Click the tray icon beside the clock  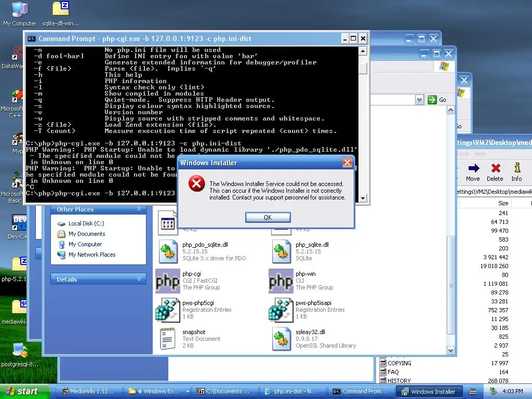[x=494, y=392]
